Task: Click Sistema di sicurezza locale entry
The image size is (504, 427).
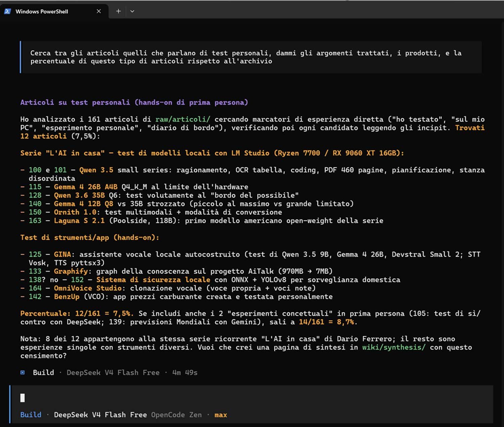Action: pos(153,280)
